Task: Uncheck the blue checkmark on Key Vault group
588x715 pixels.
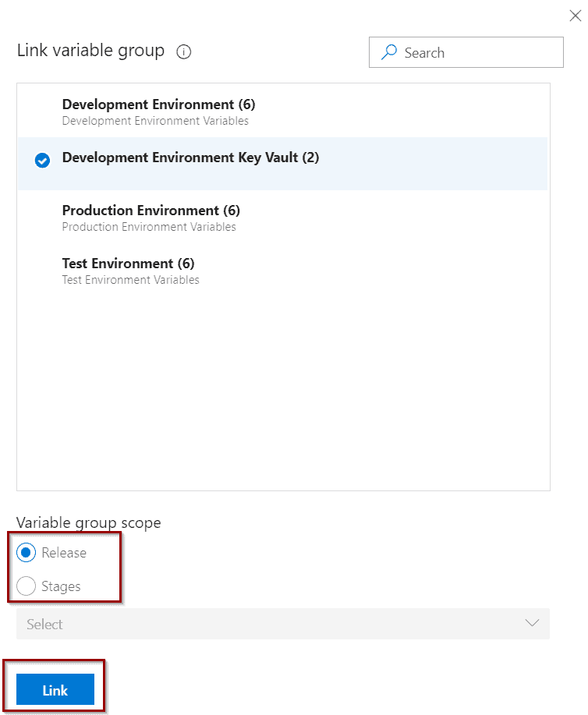Action: pos(42,161)
